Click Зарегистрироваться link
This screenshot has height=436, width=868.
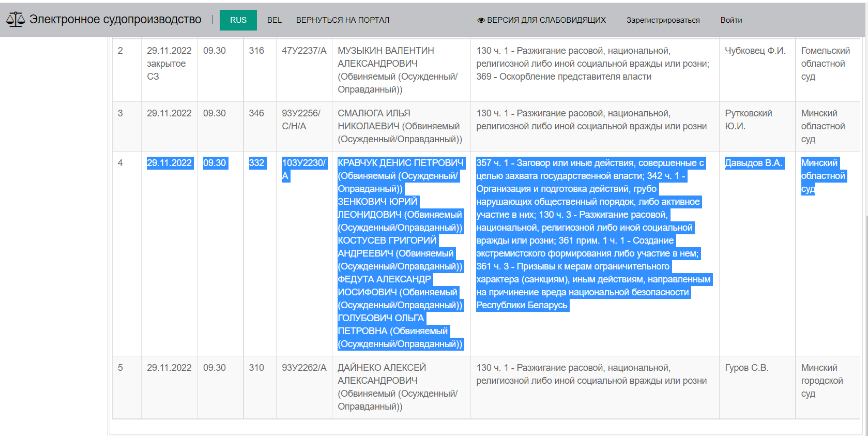[x=663, y=20]
